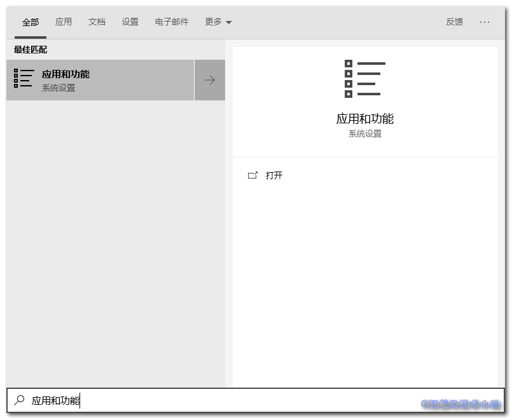Click the list icon in best match result

coord(24,79)
